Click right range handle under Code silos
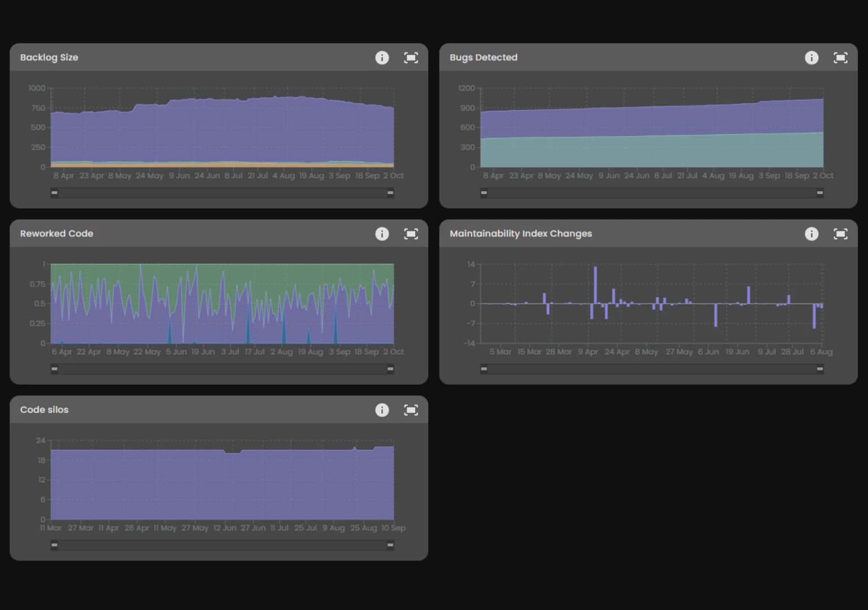 (x=390, y=545)
